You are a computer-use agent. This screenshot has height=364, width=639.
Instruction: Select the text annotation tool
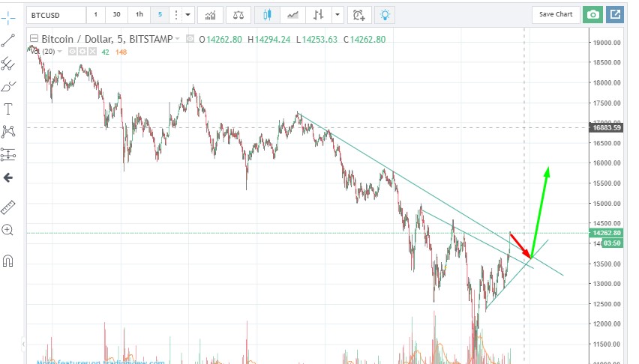(7, 109)
